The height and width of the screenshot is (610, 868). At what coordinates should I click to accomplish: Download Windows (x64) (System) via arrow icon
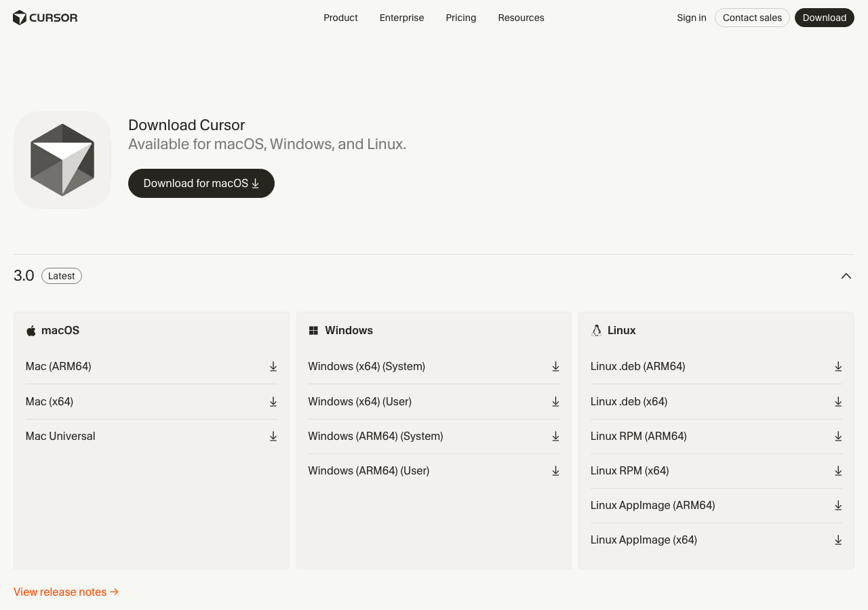tap(555, 367)
